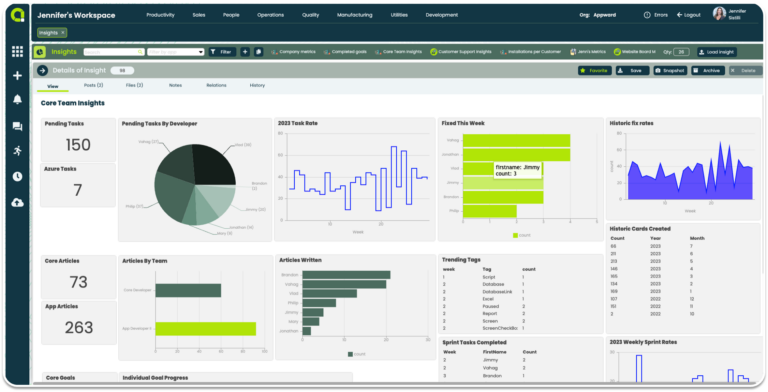Image resolution: width=768 pixels, height=392 pixels.
Task: Close the Insights workspace tab
Action: pos(63,33)
